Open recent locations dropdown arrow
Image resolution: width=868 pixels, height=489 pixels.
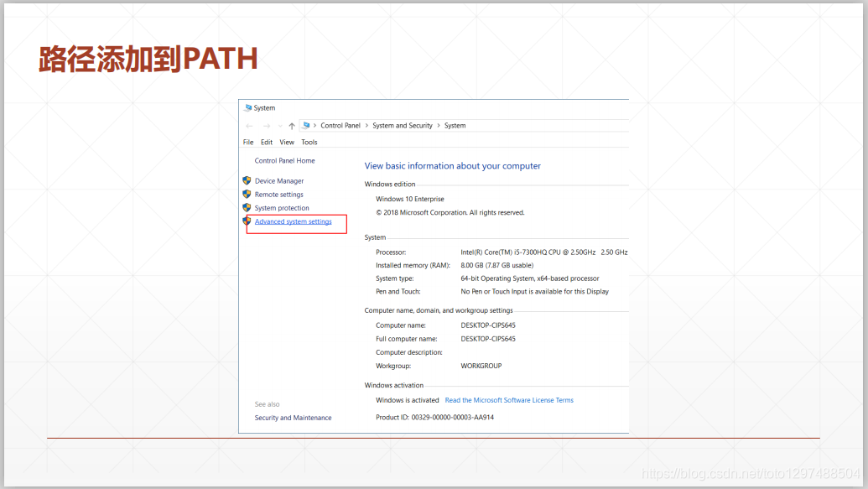(x=280, y=127)
